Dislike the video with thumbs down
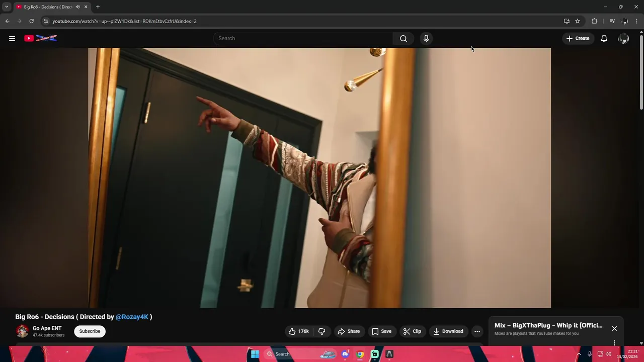644x362 pixels. coord(322,331)
